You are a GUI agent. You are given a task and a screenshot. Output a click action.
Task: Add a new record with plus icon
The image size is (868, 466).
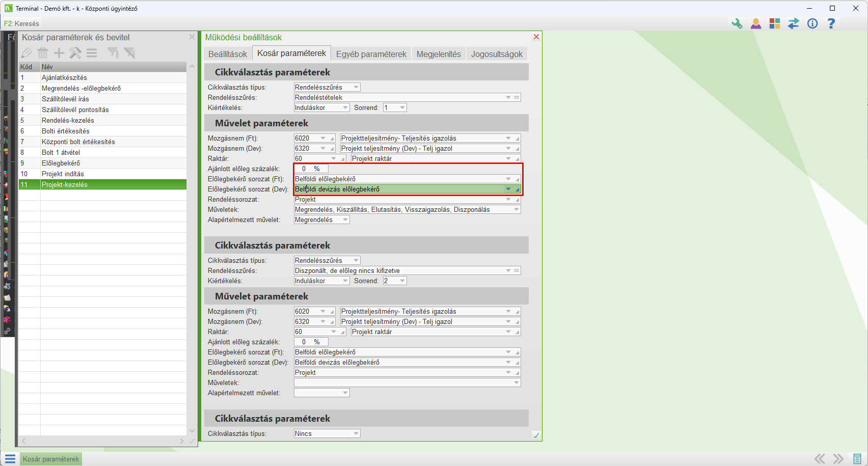click(x=59, y=53)
